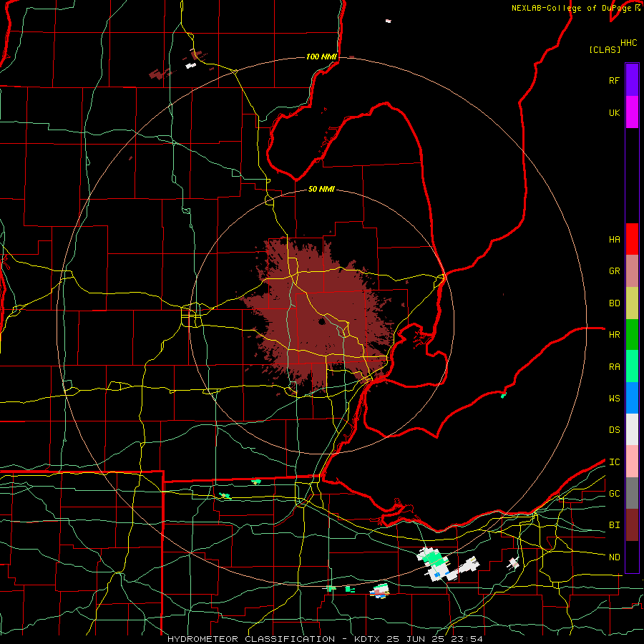Click the 'KDTX' station identifier
Image resolution: width=644 pixels, height=644 pixels.
(x=368, y=639)
